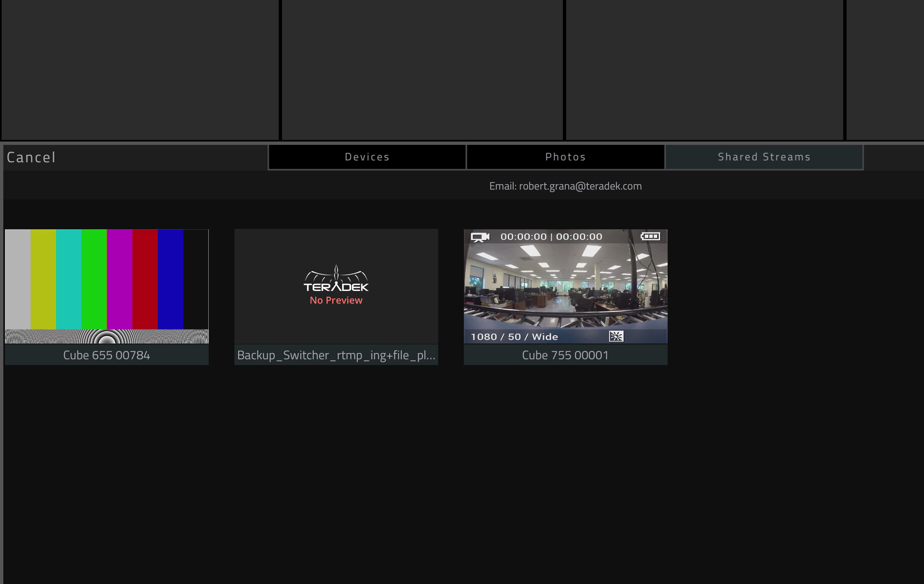Select the Teradek No Preview stream thumbnail
This screenshot has height=584, width=924.
click(x=336, y=286)
